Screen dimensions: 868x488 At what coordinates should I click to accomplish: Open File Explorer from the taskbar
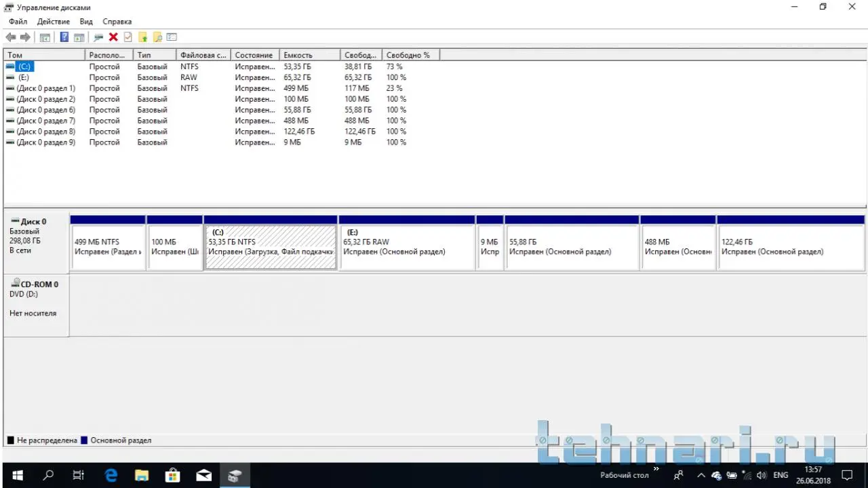coord(142,475)
